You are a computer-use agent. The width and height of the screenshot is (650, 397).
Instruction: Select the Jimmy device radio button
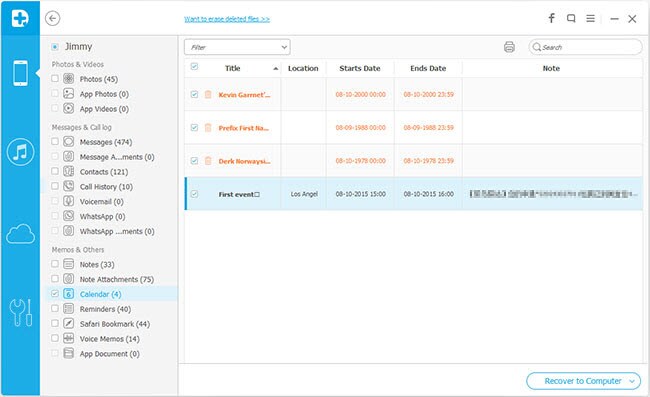[x=55, y=47]
